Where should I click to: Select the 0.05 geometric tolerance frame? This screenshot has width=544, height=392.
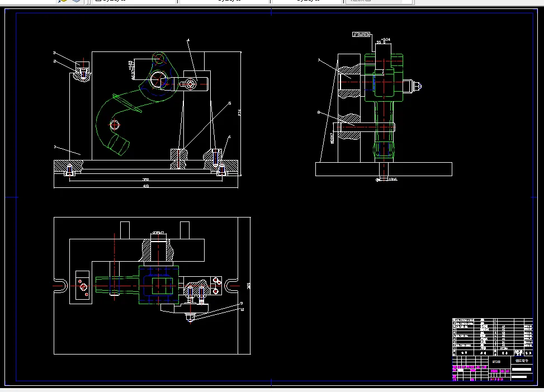(361, 34)
